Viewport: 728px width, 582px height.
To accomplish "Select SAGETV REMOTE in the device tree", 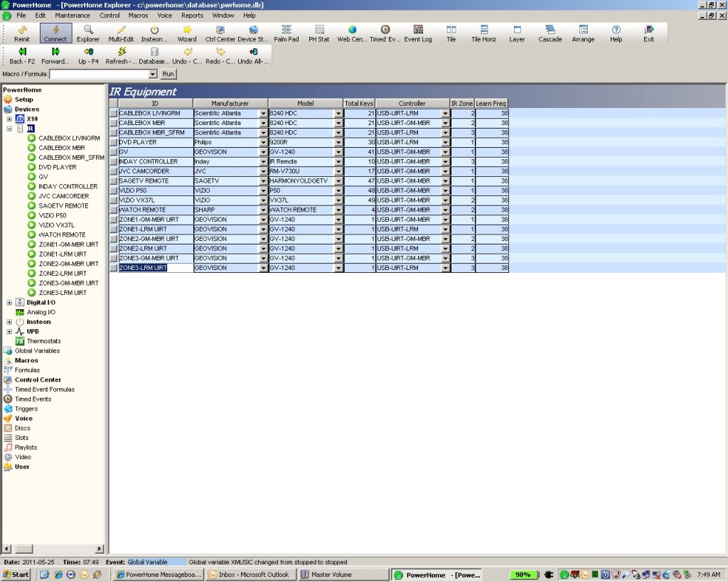I will click(63, 205).
